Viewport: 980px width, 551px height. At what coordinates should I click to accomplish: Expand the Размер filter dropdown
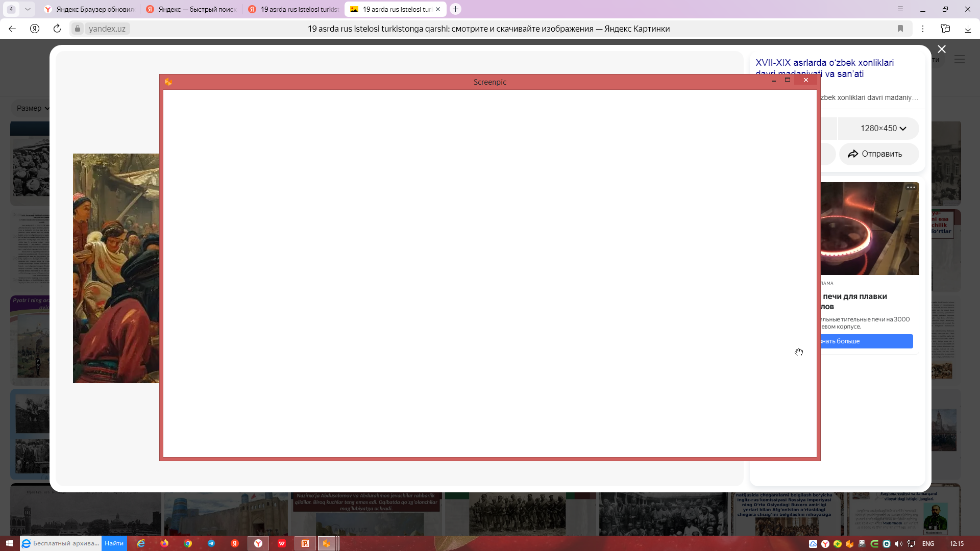[x=33, y=108]
